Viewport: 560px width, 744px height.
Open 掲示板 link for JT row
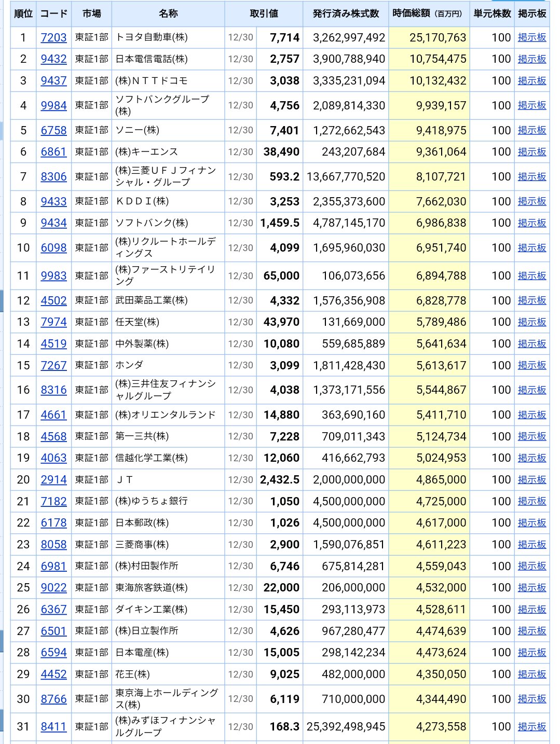[x=532, y=480]
